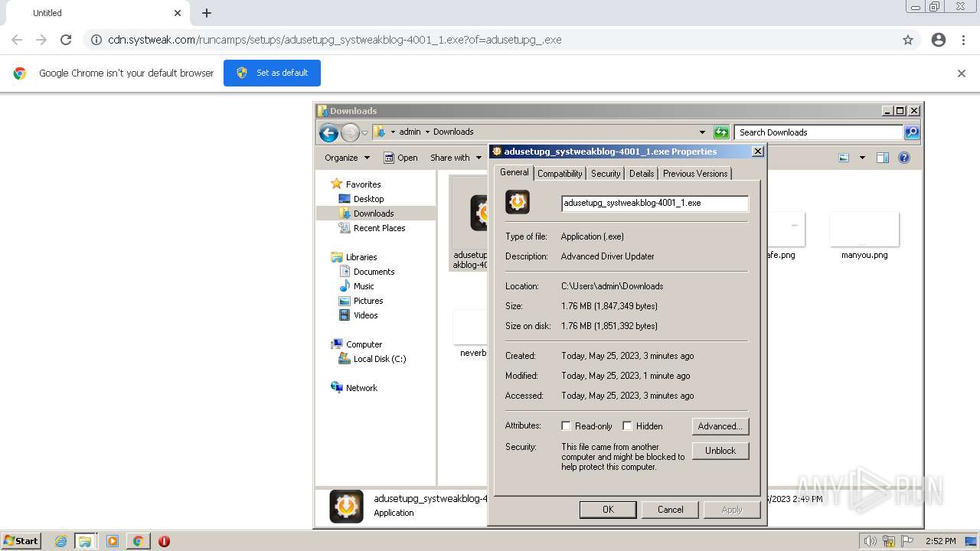Select Desktop in the navigation pane
This screenshot has width=980, height=551.
[x=368, y=199]
